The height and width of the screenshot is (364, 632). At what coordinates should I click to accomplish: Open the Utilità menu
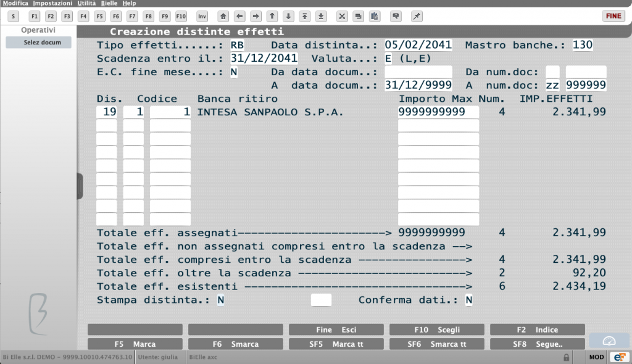(86, 3)
